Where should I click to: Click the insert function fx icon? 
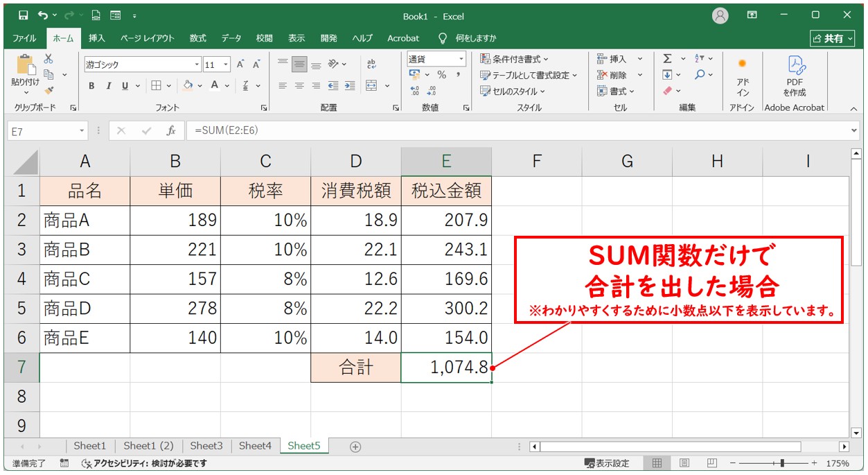point(171,130)
